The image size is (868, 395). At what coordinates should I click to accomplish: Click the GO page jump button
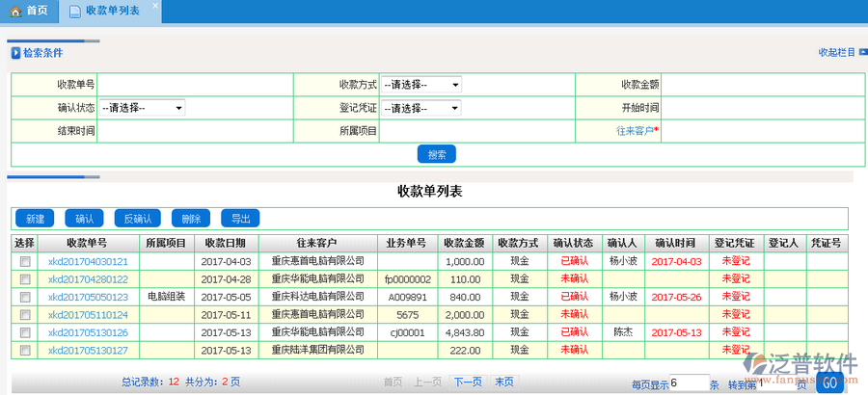pyautogui.click(x=829, y=383)
